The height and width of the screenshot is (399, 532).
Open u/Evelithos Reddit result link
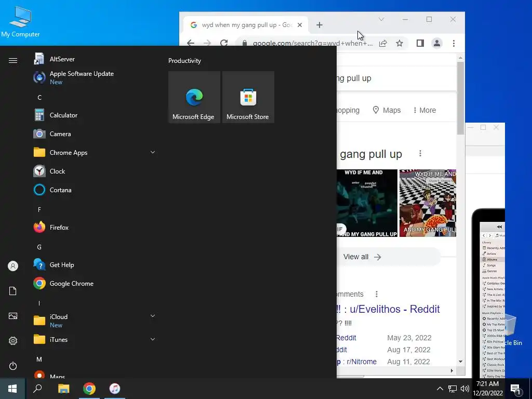pyautogui.click(x=388, y=309)
